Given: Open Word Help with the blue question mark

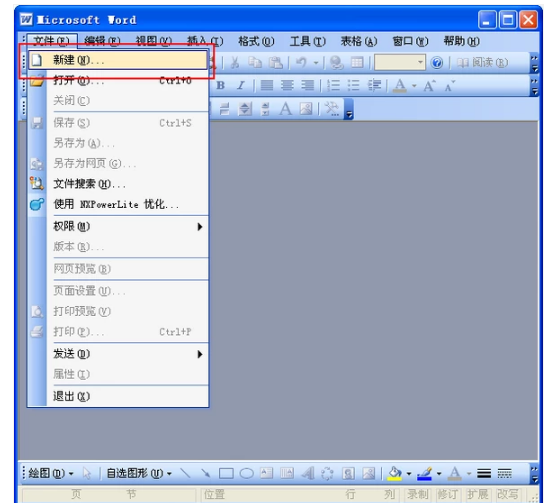Looking at the screenshot, I should pyautogui.click(x=437, y=63).
